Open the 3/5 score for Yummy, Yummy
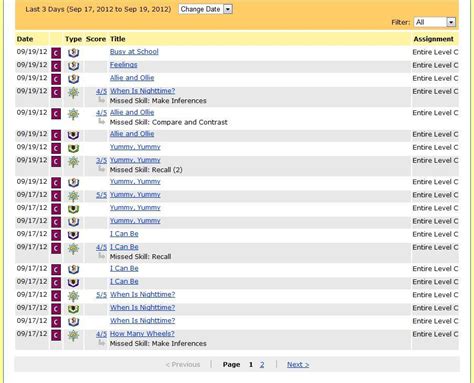The width and height of the screenshot is (474, 383). coord(101,160)
